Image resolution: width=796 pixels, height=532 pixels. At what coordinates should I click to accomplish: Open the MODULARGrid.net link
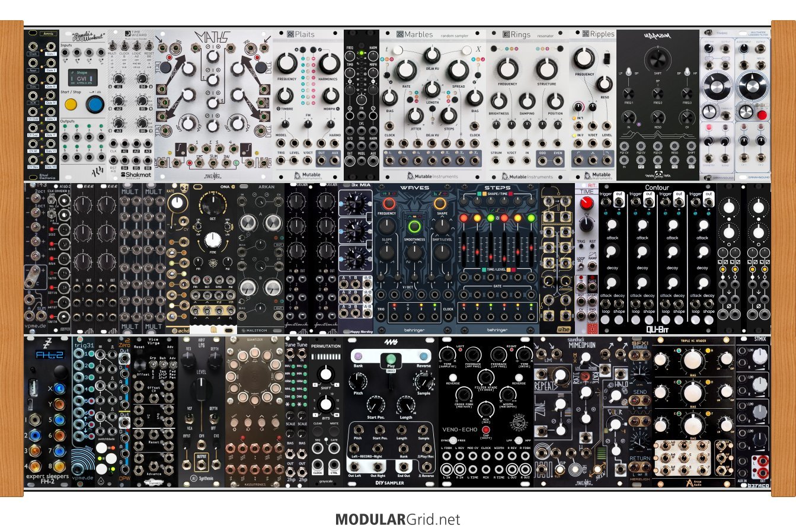tap(398, 520)
